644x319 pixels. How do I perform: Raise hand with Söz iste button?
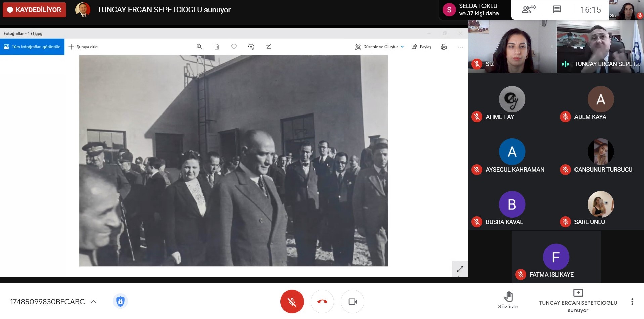508,300
